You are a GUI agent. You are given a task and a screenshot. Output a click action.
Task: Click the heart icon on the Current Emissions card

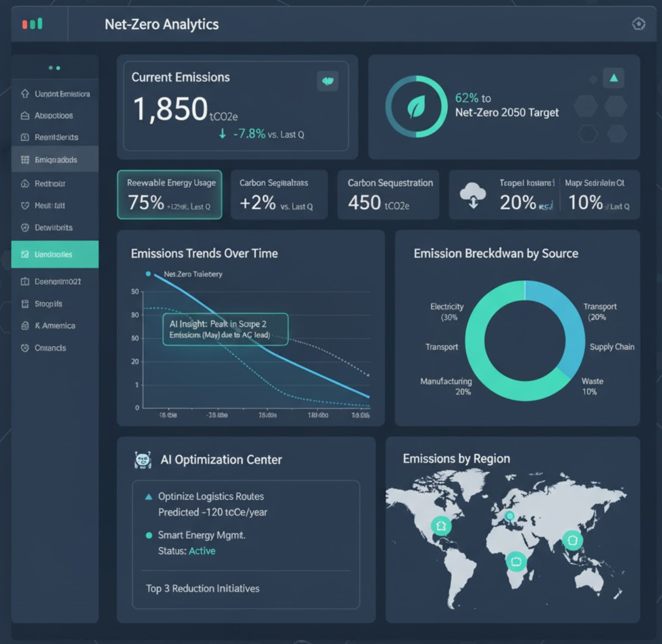(x=327, y=81)
